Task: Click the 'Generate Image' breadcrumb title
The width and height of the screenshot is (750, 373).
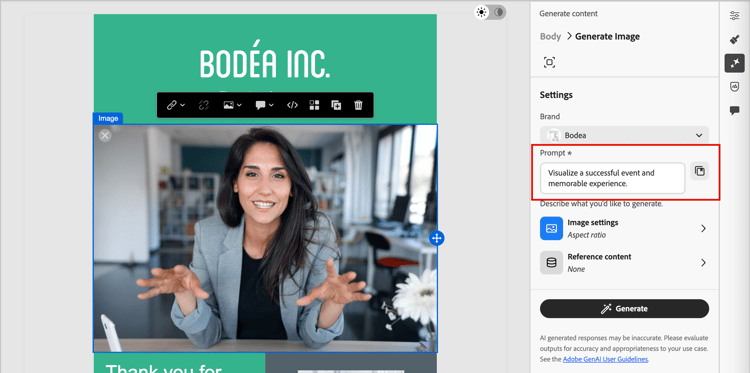Action: click(607, 36)
